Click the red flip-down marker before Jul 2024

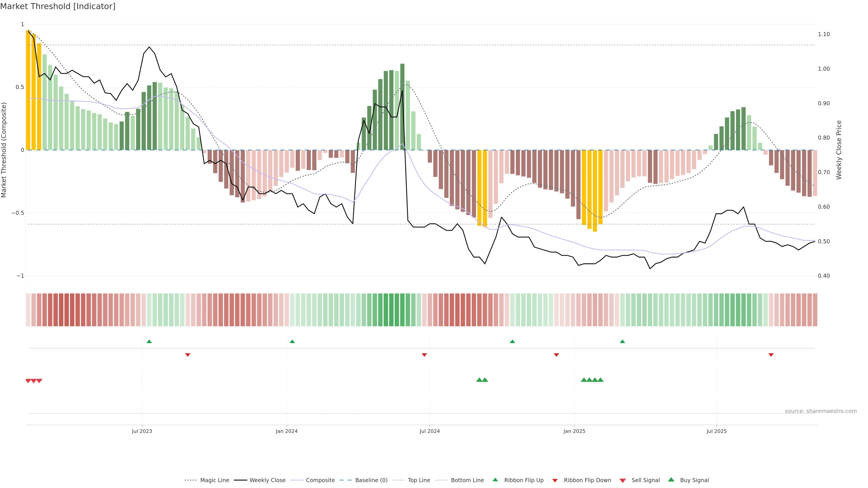pos(424,355)
